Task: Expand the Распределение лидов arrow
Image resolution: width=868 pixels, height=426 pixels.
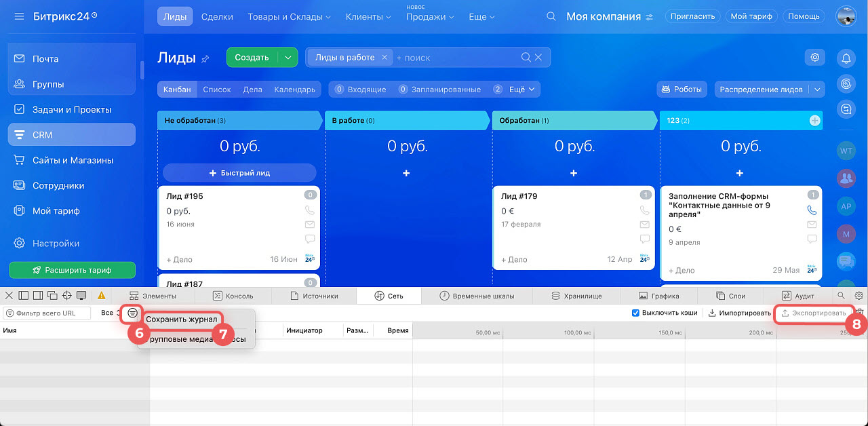Action: (817, 89)
